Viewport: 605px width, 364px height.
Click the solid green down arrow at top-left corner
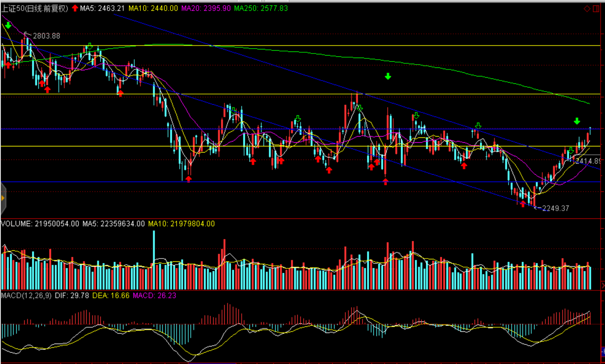8,26
